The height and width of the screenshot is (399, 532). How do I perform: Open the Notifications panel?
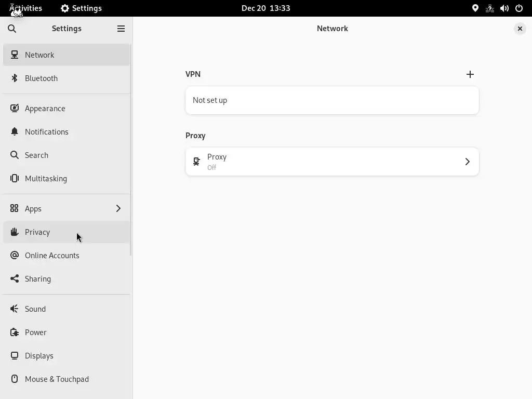[x=66, y=131]
